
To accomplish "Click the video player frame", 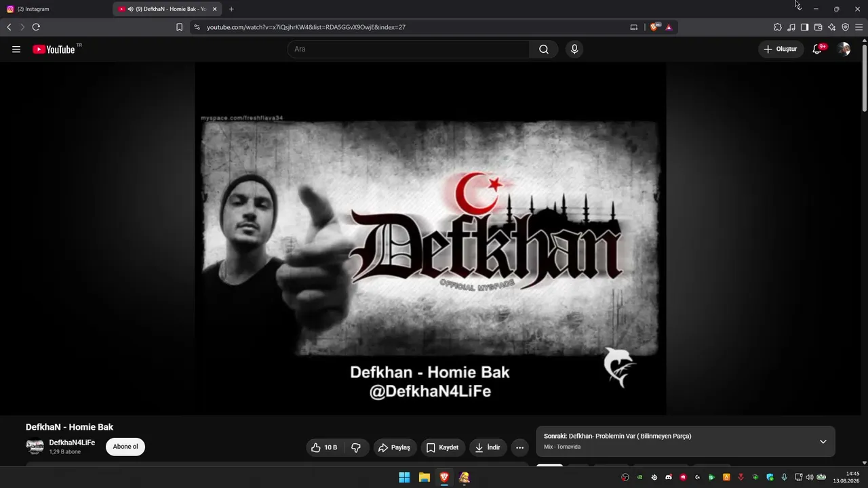I will pyautogui.click(x=431, y=239).
